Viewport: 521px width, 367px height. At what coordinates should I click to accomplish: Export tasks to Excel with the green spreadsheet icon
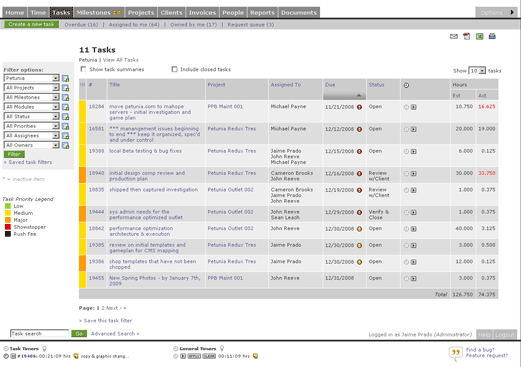click(x=479, y=36)
